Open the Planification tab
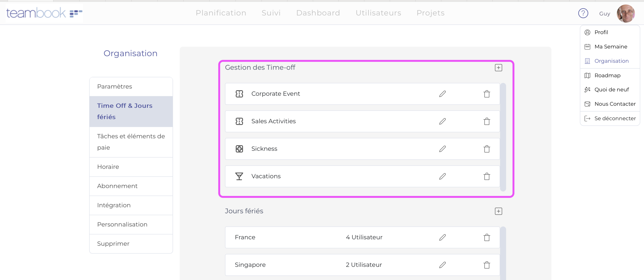The height and width of the screenshot is (280, 644). coord(221,13)
